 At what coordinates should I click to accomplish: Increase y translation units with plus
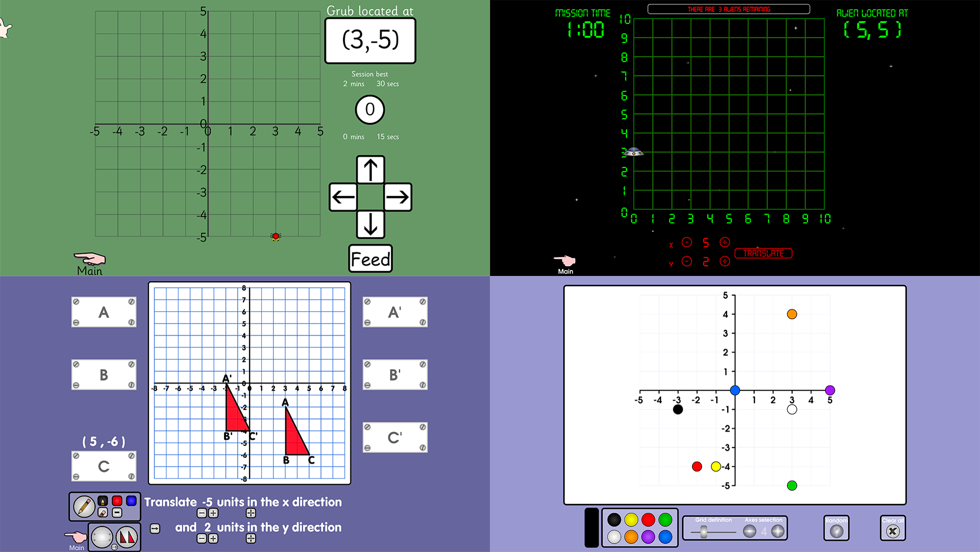[213, 539]
